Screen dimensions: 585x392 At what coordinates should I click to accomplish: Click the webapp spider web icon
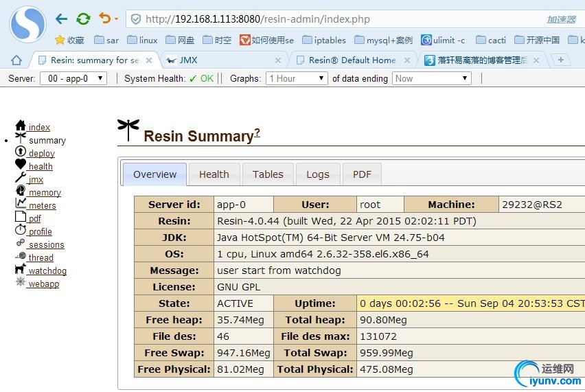pos(21,281)
